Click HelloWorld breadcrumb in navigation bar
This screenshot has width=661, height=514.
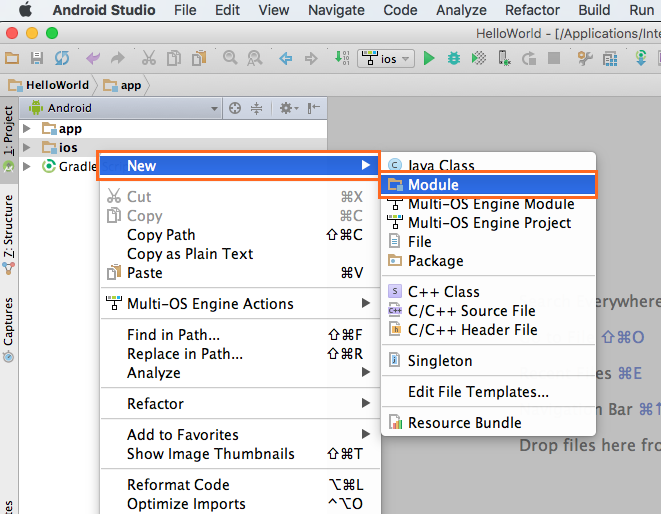point(49,85)
